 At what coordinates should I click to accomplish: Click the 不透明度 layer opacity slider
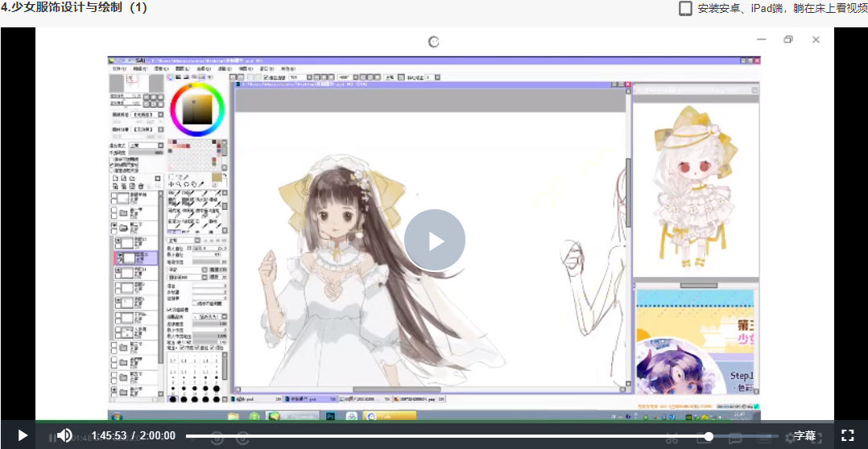tap(147, 152)
